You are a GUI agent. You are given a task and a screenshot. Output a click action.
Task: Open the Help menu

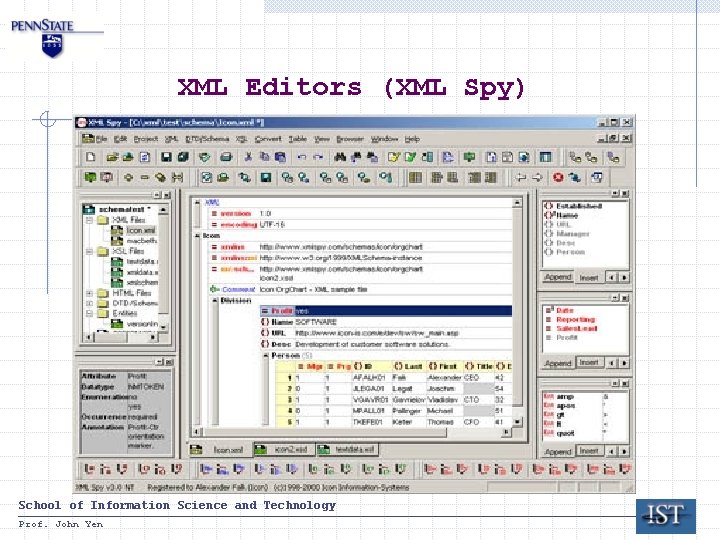pos(412,139)
